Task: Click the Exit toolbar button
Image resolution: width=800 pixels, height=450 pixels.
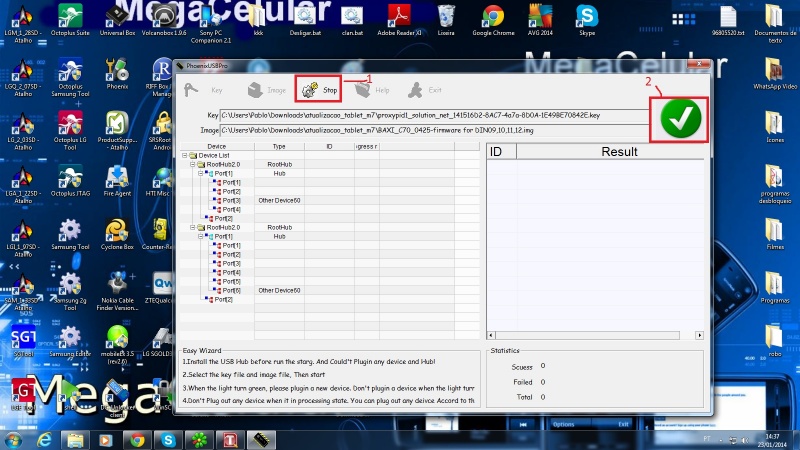Action: 424,90
